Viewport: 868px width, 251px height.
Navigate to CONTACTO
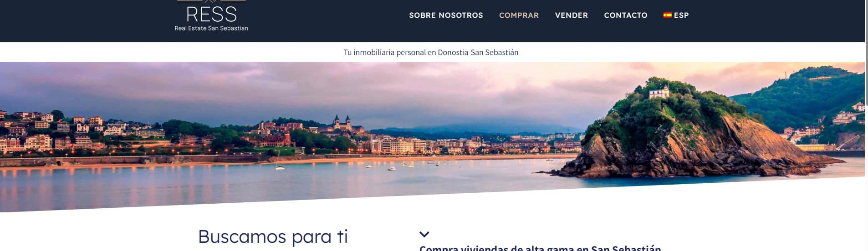coord(625,15)
